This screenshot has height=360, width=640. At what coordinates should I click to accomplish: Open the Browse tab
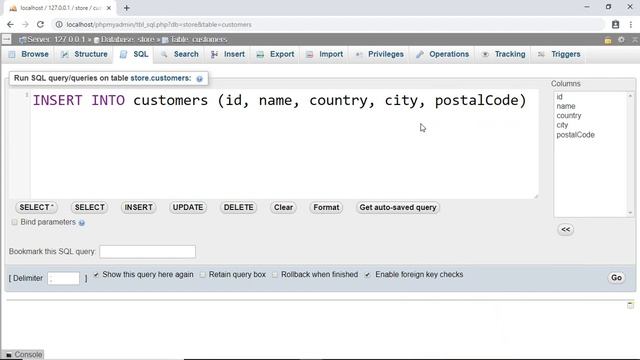29,54
